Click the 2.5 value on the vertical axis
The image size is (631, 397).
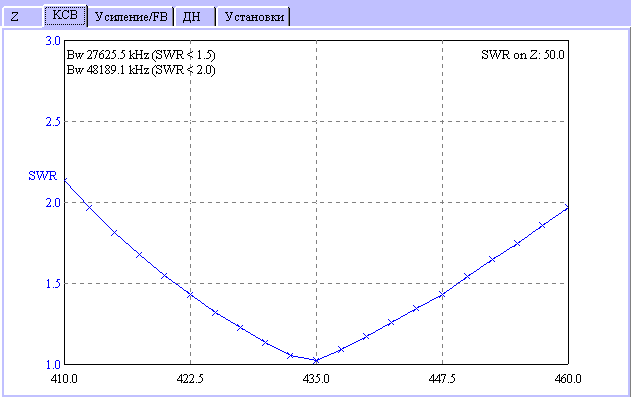tap(53, 122)
